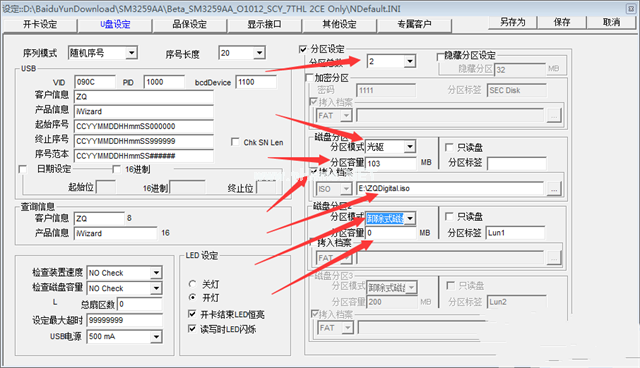This screenshot has height=368, width=640.
Task: Open the 专属客户 tab
Action: pyautogui.click(x=414, y=24)
